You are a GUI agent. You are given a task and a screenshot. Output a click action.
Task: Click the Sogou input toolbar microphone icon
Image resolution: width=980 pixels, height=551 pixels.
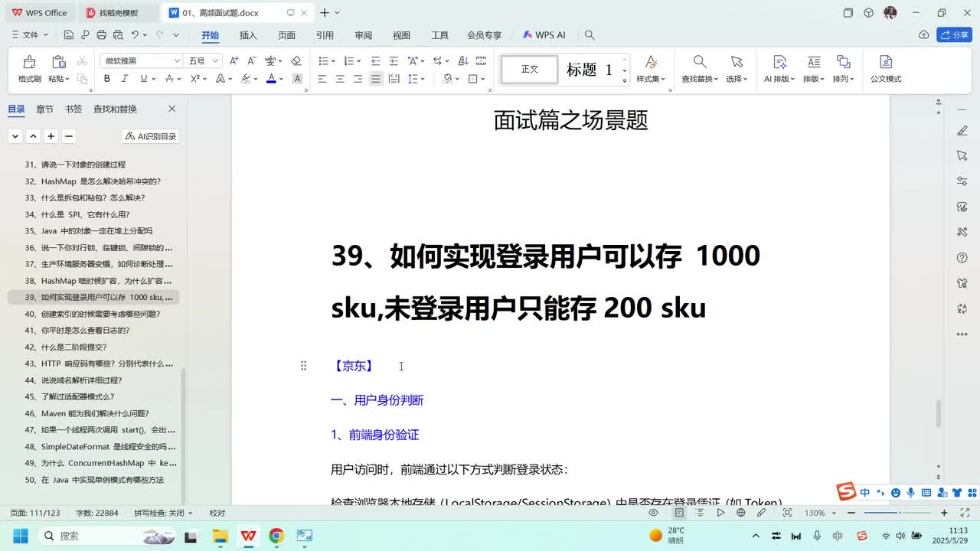click(911, 493)
